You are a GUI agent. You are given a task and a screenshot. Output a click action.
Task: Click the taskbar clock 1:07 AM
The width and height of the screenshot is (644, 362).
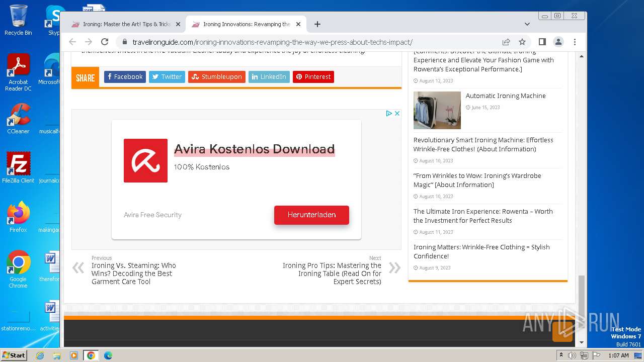pyautogui.click(x=618, y=355)
